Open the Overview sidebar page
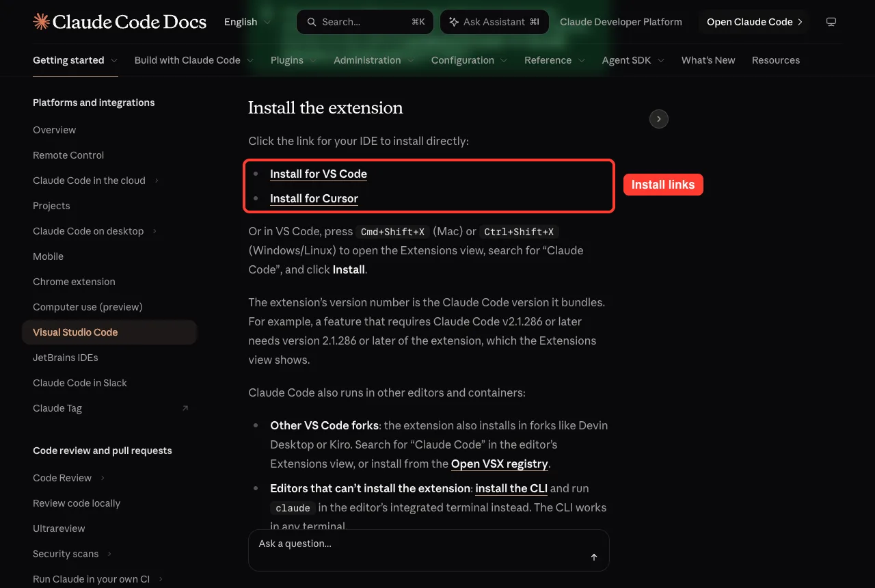The width and height of the screenshot is (875, 588). coord(55,130)
